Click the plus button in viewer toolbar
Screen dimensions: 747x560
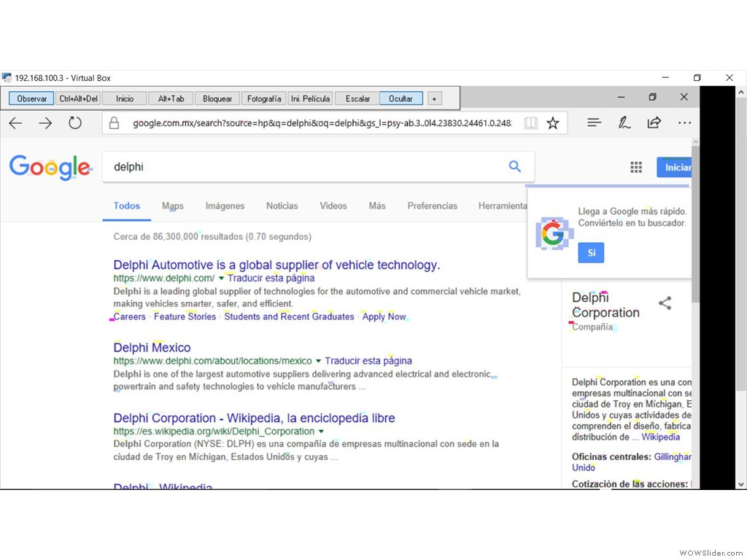(x=434, y=98)
